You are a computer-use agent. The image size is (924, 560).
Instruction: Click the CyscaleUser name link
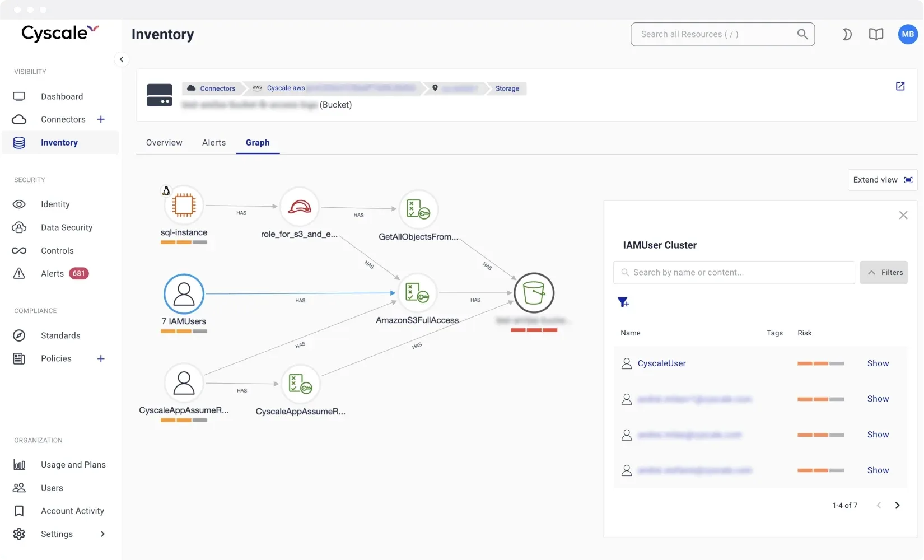pos(661,363)
